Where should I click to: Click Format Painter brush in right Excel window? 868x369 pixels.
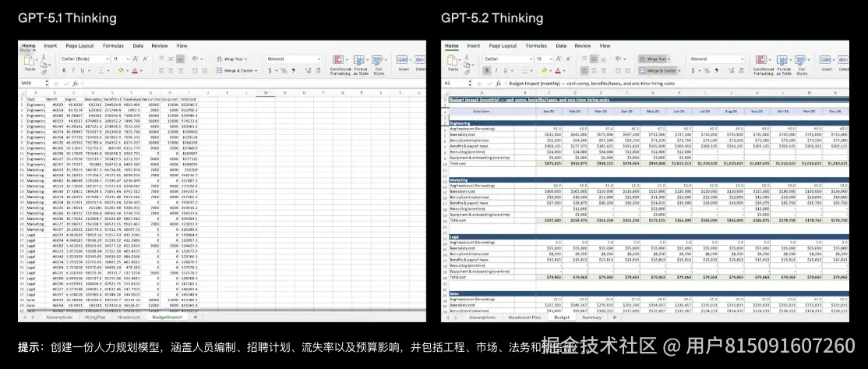pos(467,72)
